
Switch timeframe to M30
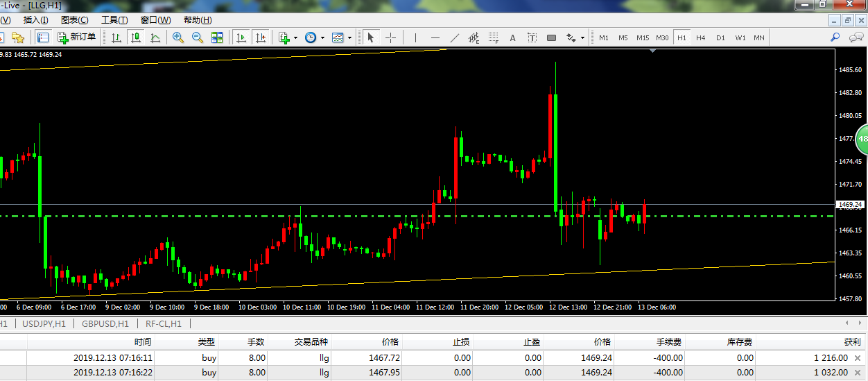662,37
